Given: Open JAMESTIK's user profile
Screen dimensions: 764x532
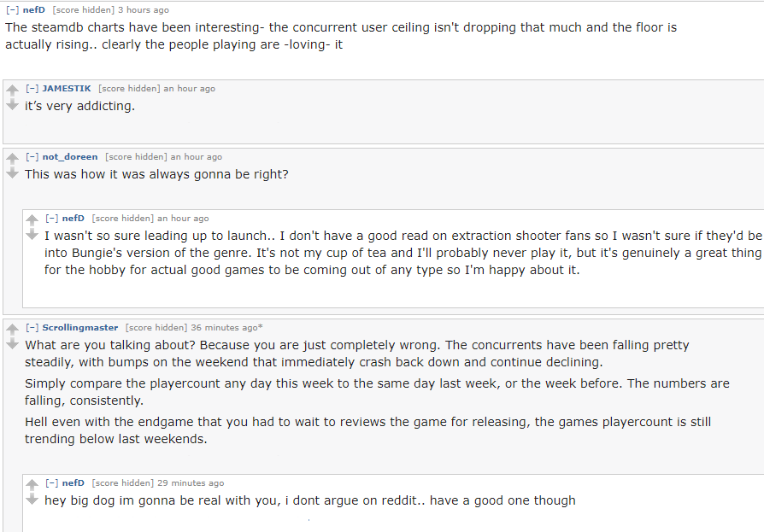Looking at the screenshot, I should [x=67, y=89].
